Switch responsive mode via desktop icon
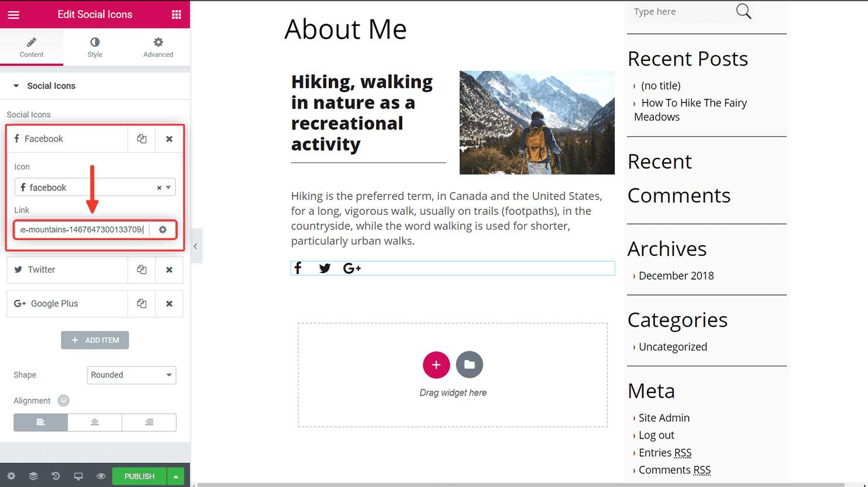The height and width of the screenshot is (487, 868). tap(78, 476)
